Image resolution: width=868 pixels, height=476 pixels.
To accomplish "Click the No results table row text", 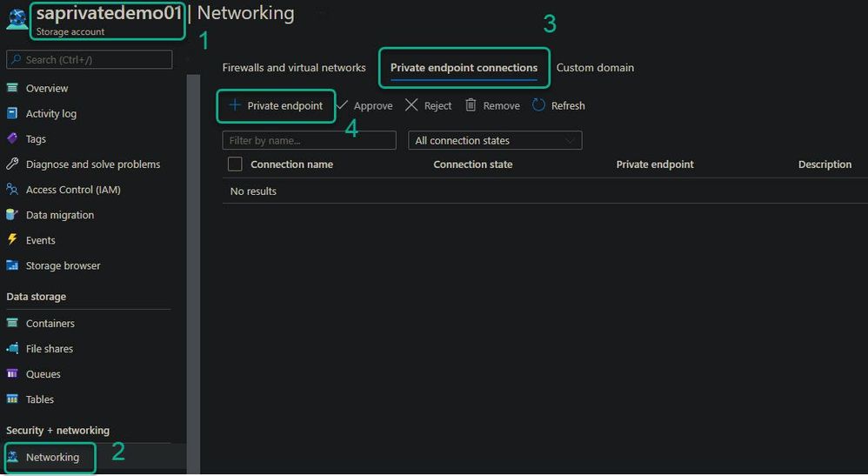I will [x=253, y=191].
